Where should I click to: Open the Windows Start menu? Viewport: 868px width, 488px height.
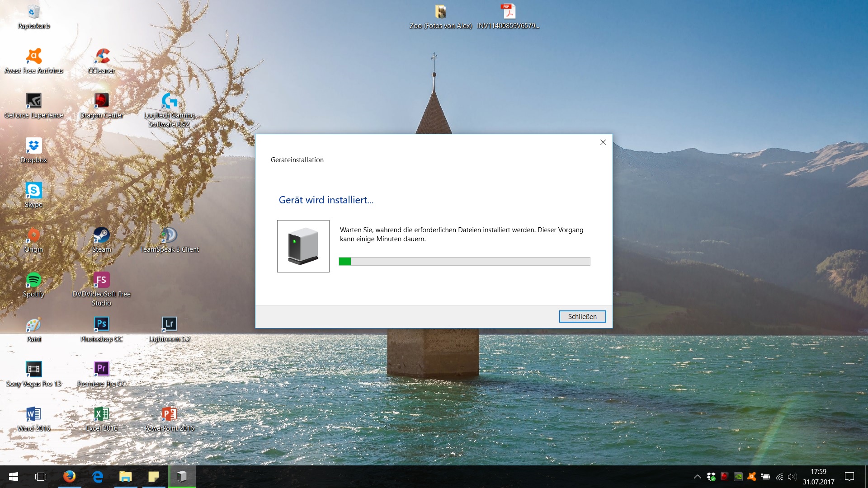[x=14, y=477]
